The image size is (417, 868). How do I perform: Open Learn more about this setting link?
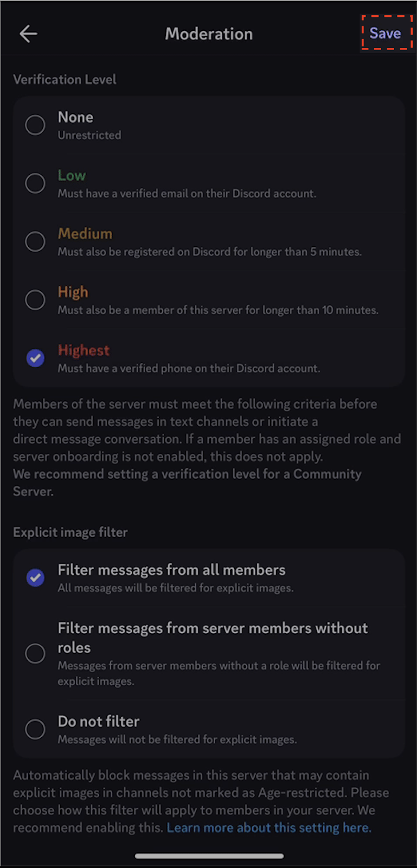pos(269,828)
